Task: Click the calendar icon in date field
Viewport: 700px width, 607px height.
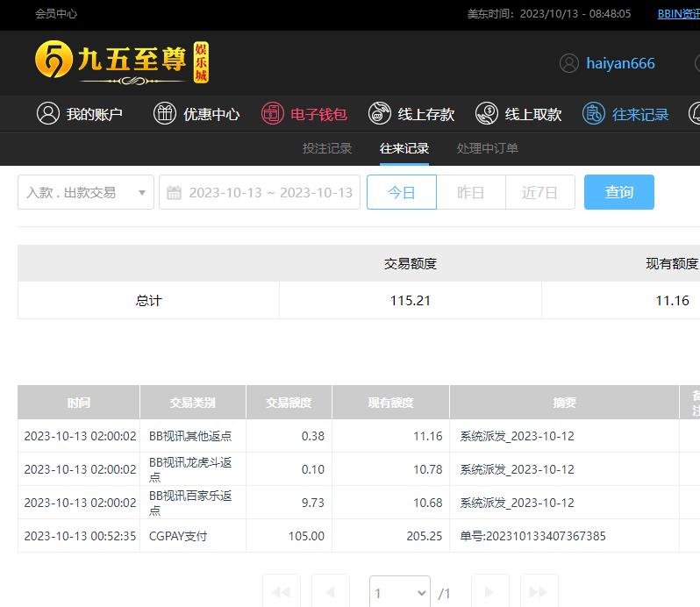Action: [174, 192]
